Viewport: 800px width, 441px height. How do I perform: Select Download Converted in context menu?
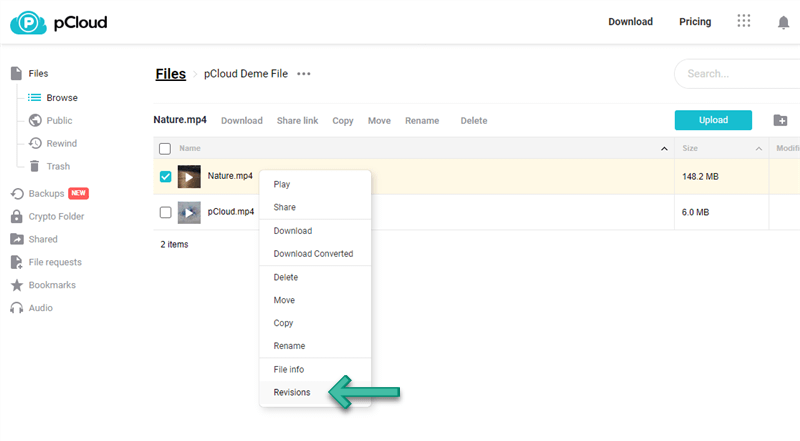coord(315,254)
